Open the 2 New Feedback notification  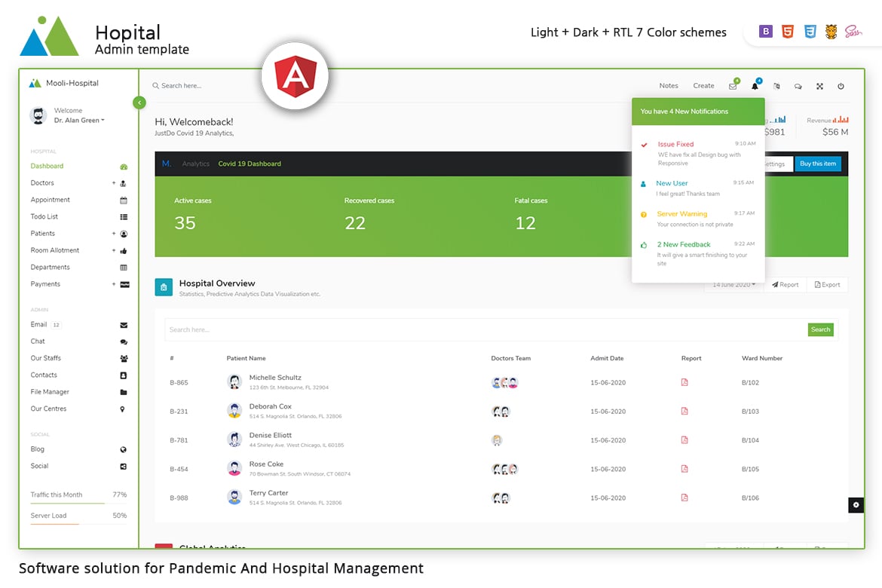(698, 253)
